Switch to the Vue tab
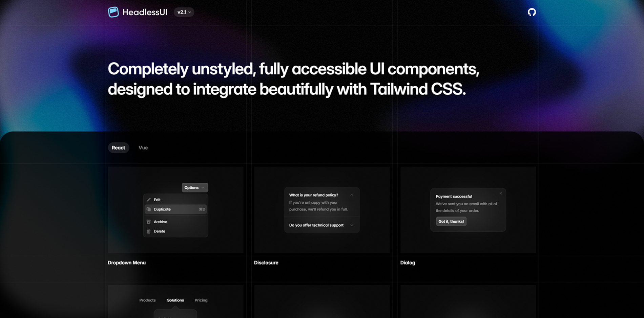This screenshot has width=644, height=318. click(x=143, y=147)
